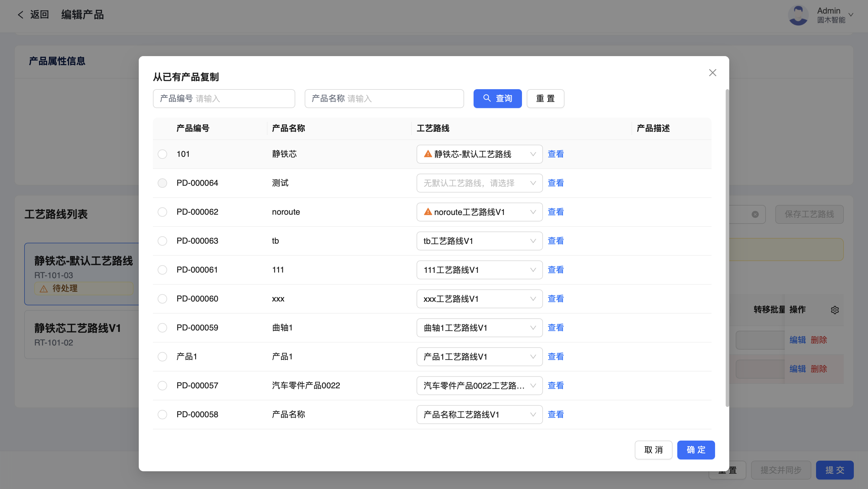Click 查看 link for PD-000064

556,183
